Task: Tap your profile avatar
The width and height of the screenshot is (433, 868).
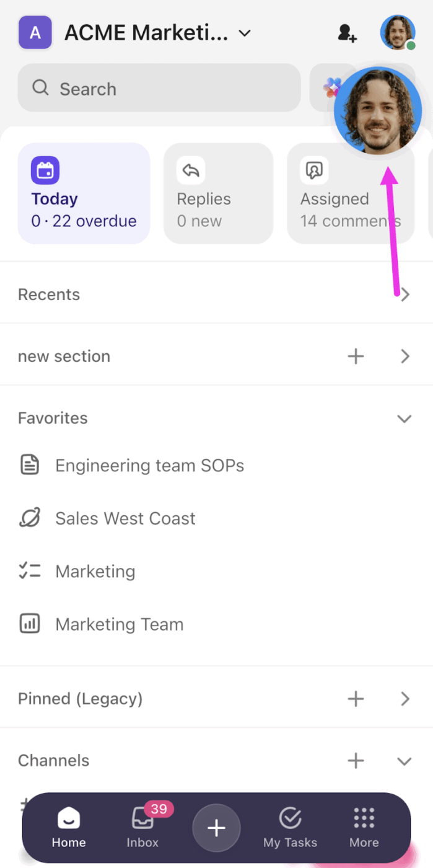Action: click(x=397, y=32)
